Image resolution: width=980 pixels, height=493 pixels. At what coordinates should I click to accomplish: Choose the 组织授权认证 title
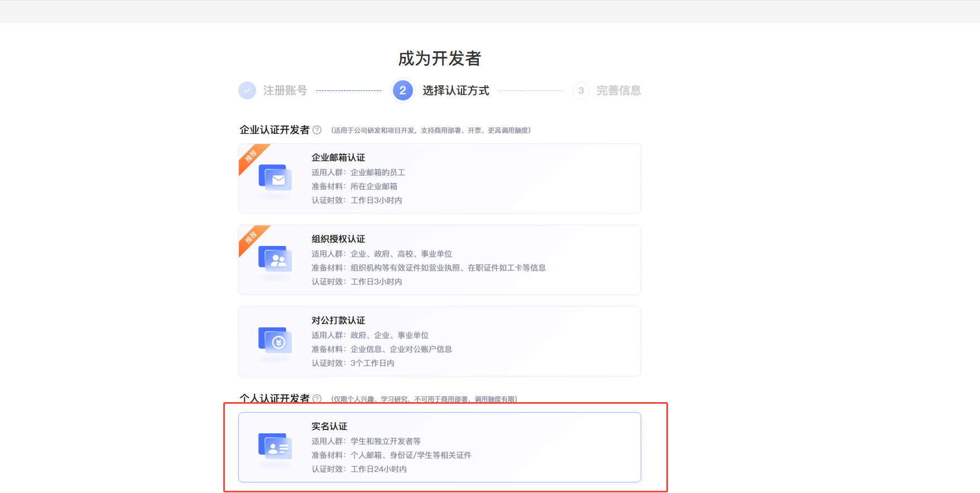point(338,239)
